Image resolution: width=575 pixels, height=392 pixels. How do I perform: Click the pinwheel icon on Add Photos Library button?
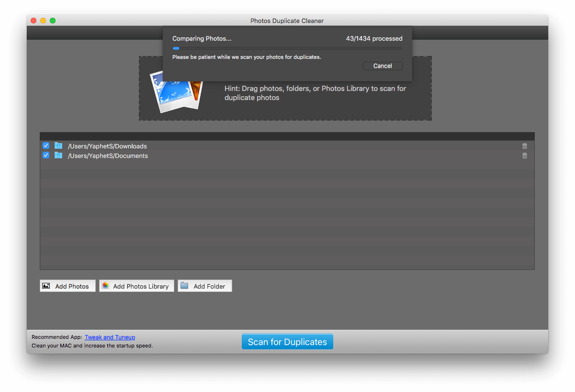(105, 286)
